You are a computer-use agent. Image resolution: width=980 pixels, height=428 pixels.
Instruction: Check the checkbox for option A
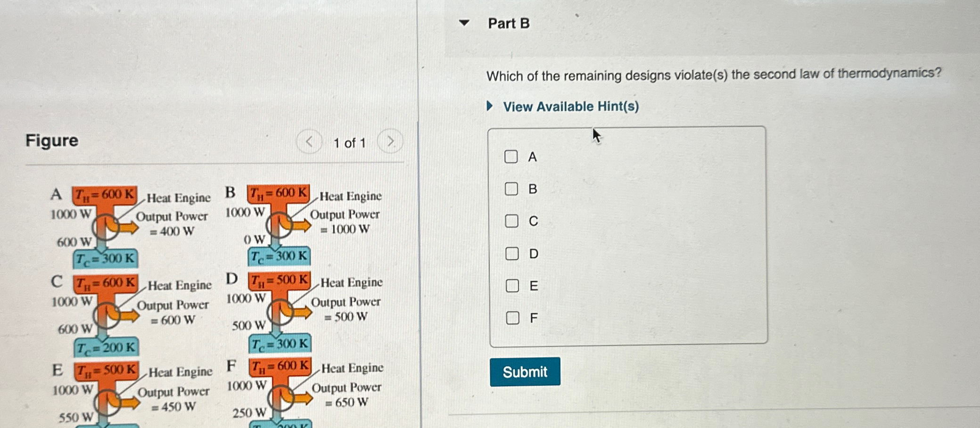tap(512, 155)
